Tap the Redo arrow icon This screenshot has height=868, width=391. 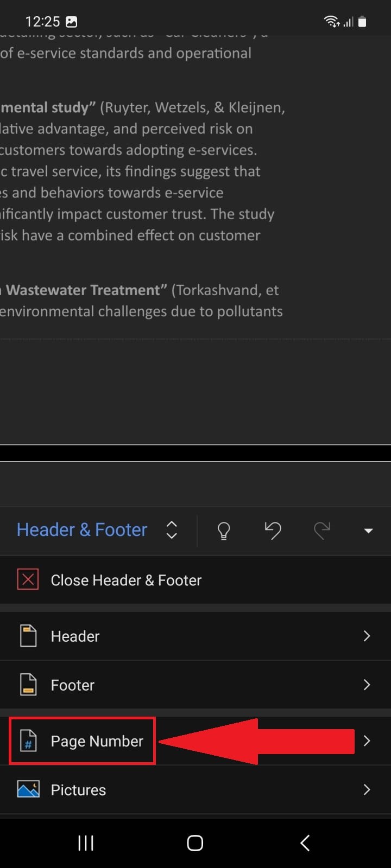coord(322,530)
